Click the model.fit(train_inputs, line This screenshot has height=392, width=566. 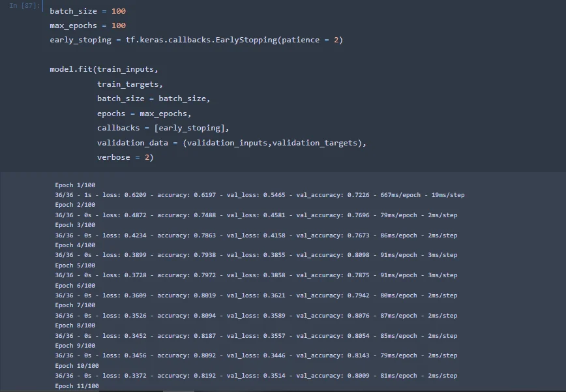click(104, 69)
